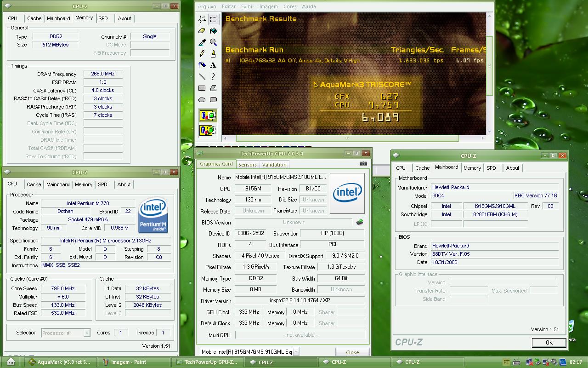Click the GPU-Z BIOS save chip icon
588x368 pixels.
[x=360, y=222]
